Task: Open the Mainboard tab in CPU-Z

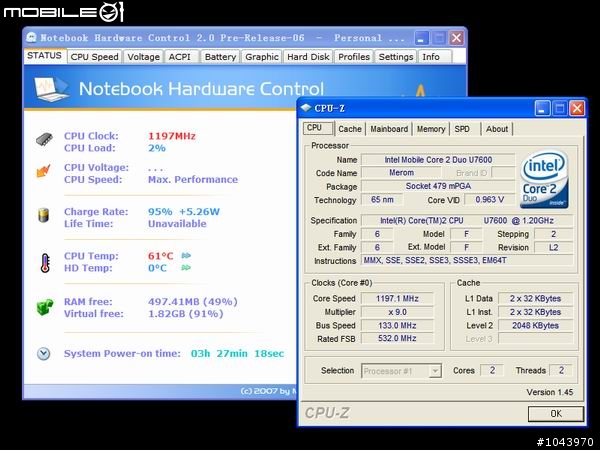Action: click(389, 129)
